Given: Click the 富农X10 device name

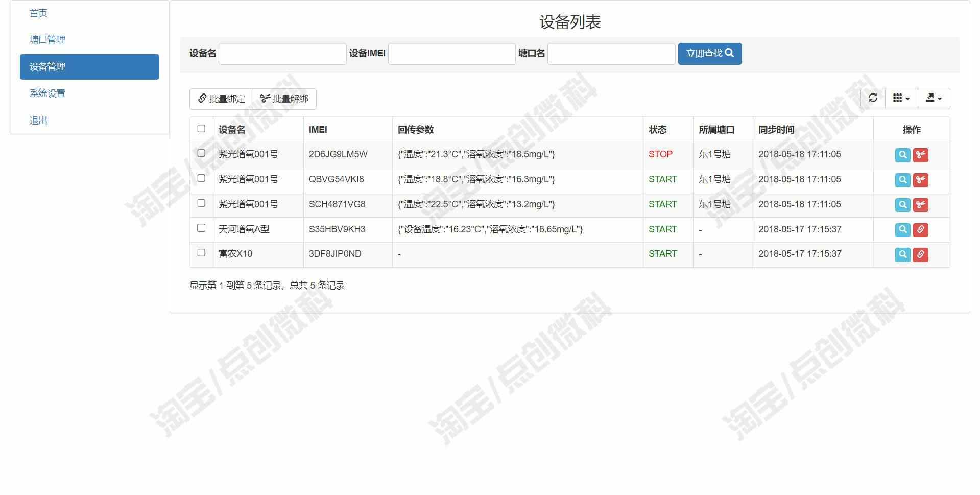Looking at the screenshot, I should point(235,254).
